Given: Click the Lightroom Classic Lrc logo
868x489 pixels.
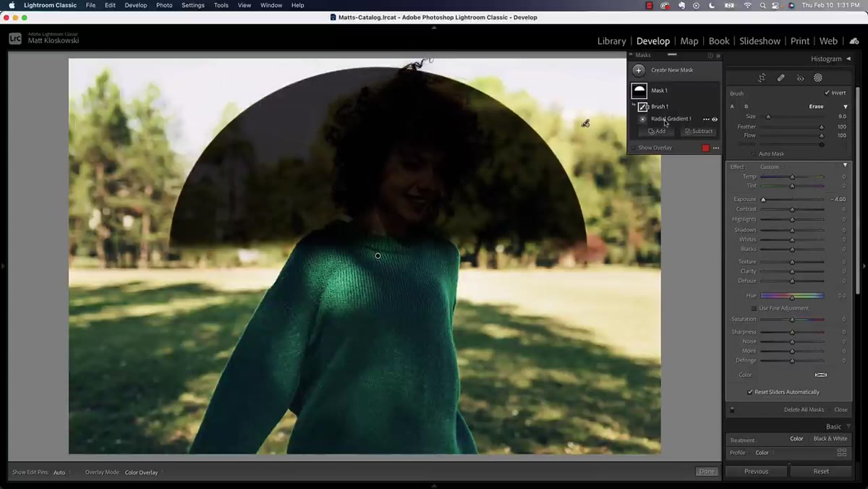Looking at the screenshot, I should pos(15,38).
